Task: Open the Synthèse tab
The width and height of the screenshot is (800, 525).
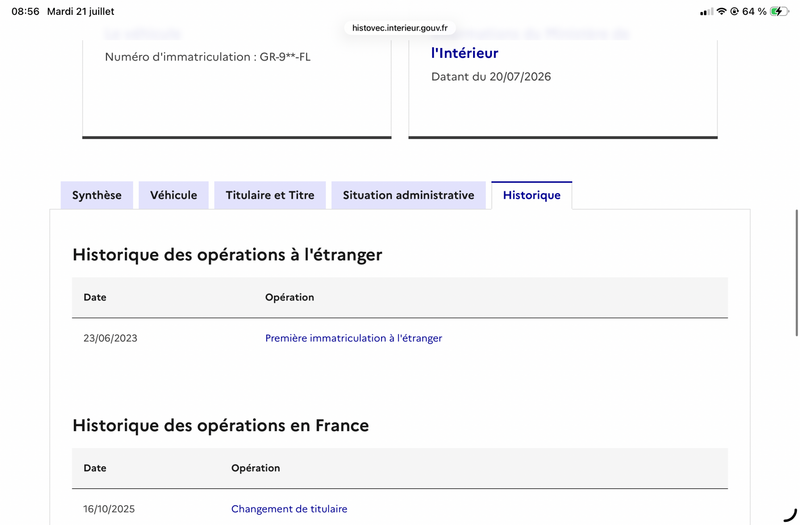Action: click(97, 195)
